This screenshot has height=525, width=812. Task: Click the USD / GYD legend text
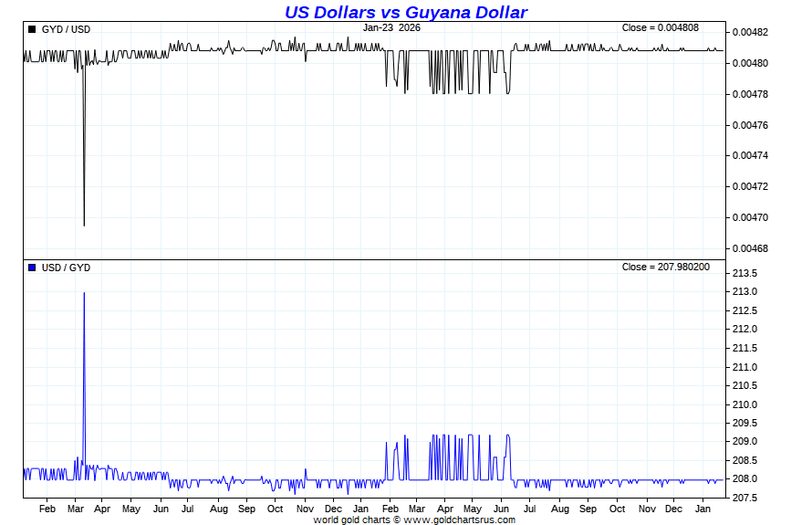click(66, 268)
